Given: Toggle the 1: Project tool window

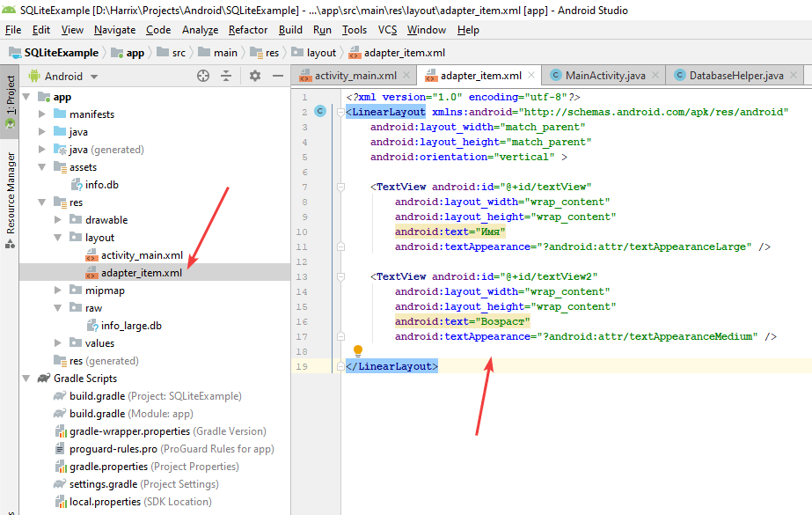Looking at the screenshot, I should tap(11, 95).
